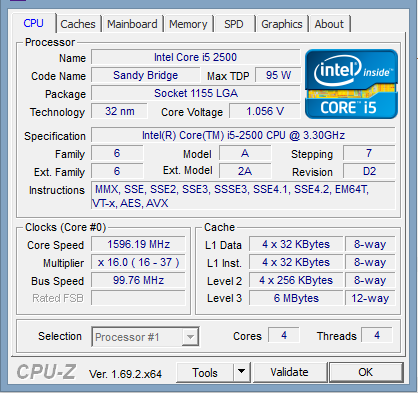
Task: Switch to the Caches tab
Action: (78, 24)
